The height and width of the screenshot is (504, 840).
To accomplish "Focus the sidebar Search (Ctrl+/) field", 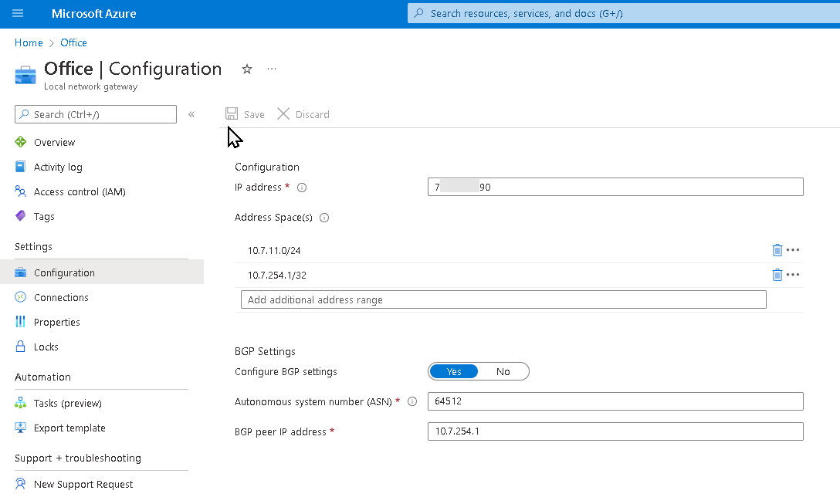I will (96, 114).
